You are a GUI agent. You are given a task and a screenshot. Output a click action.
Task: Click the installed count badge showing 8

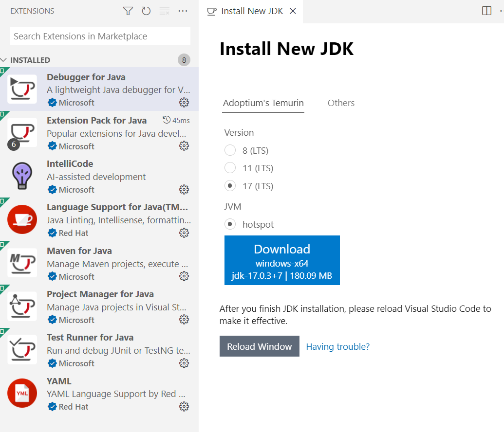coord(184,60)
